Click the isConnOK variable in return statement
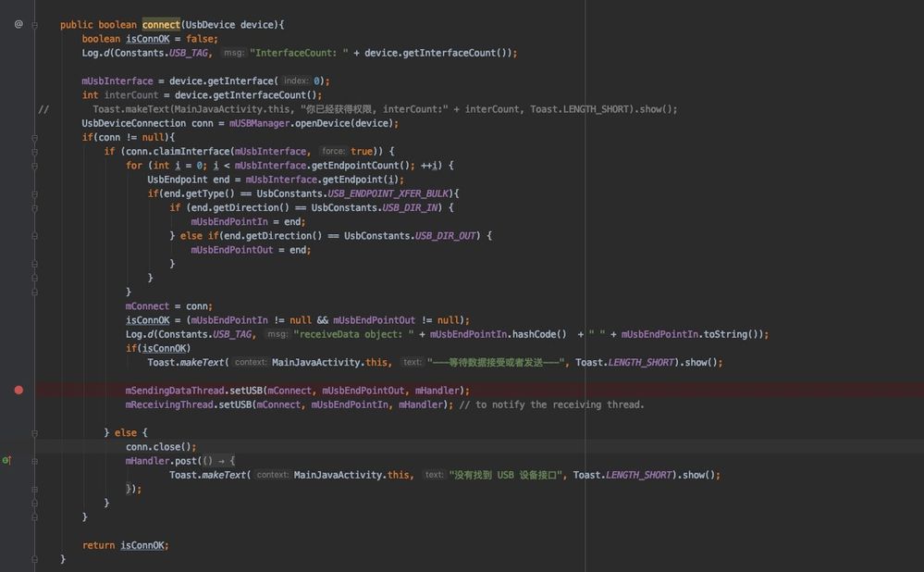This screenshot has width=924, height=572. (143, 545)
